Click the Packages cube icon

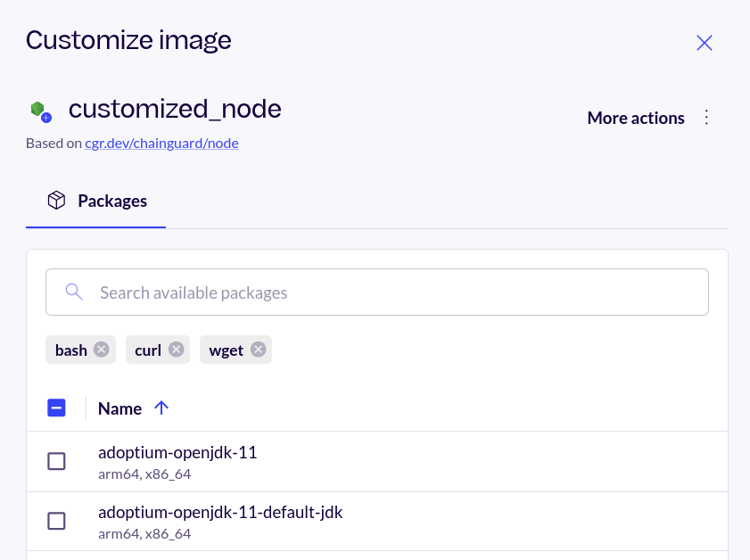(x=56, y=201)
